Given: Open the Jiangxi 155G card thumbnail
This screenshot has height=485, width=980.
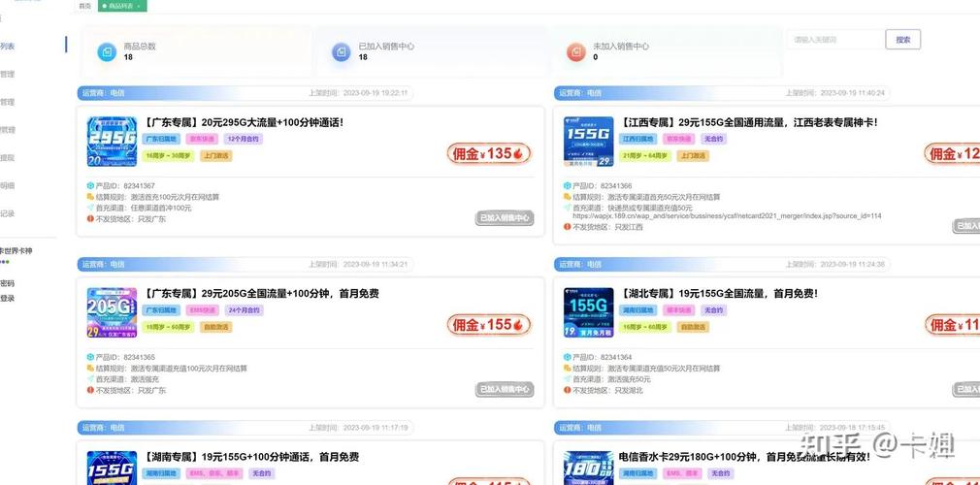Looking at the screenshot, I should click(589, 142).
